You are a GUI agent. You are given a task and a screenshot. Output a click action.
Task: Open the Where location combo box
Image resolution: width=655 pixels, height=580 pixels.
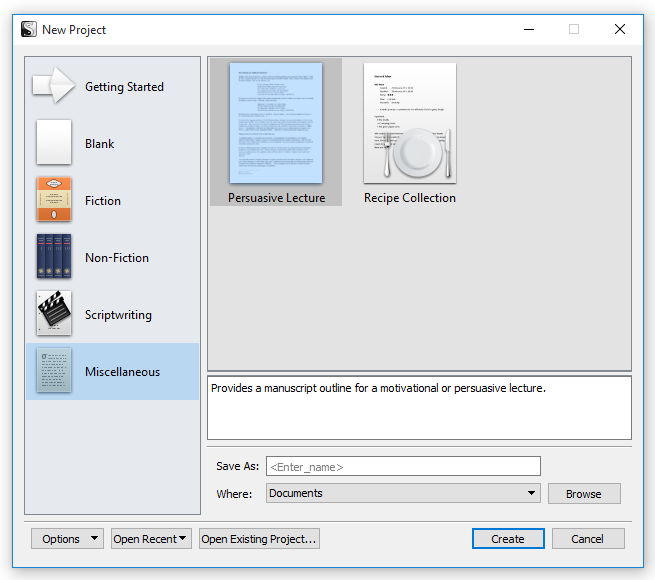pyautogui.click(x=403, y=493)
